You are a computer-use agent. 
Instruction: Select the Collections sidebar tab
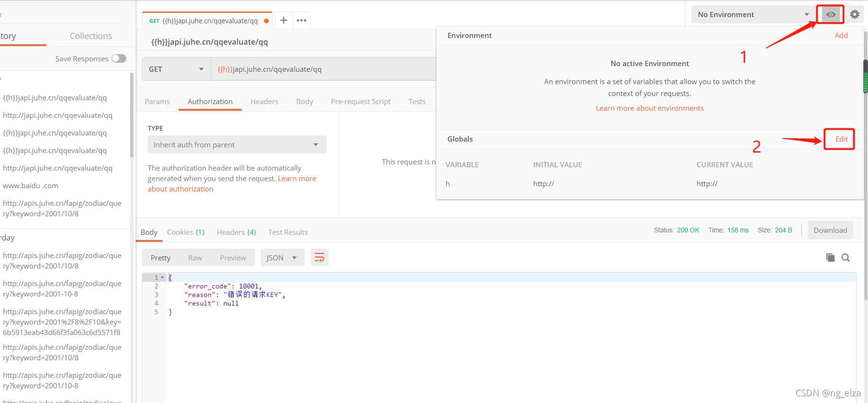91,36
